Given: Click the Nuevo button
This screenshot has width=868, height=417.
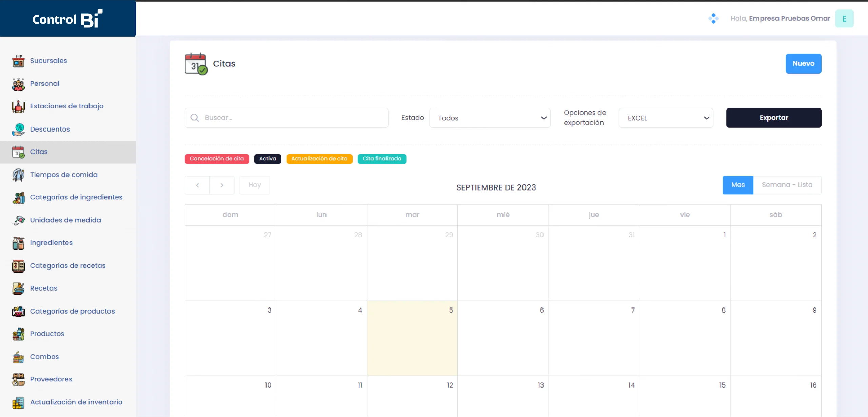Looking at the screenshot, I should pos(803,63).
